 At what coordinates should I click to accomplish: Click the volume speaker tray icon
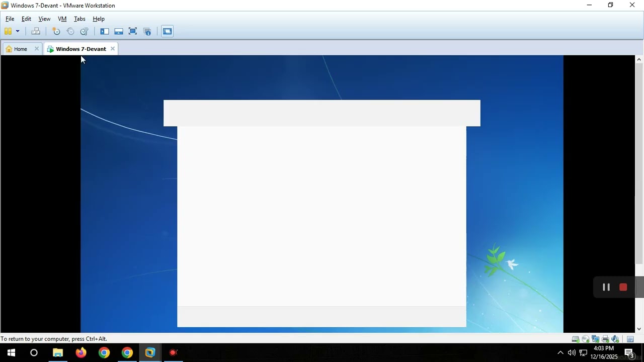(x=572, y=353)
